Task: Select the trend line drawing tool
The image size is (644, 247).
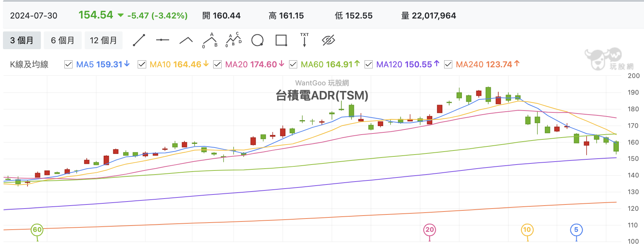Action: pyautogui.click(x=139, y=40)
